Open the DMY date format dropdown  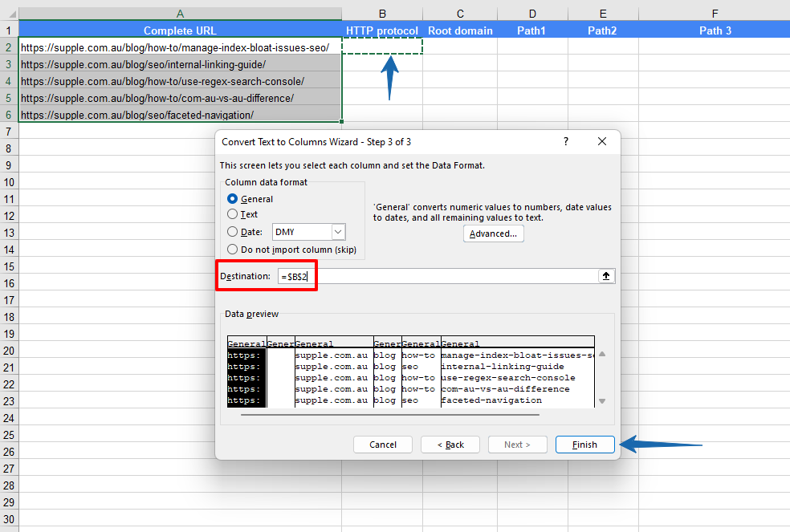coord(338,232)
